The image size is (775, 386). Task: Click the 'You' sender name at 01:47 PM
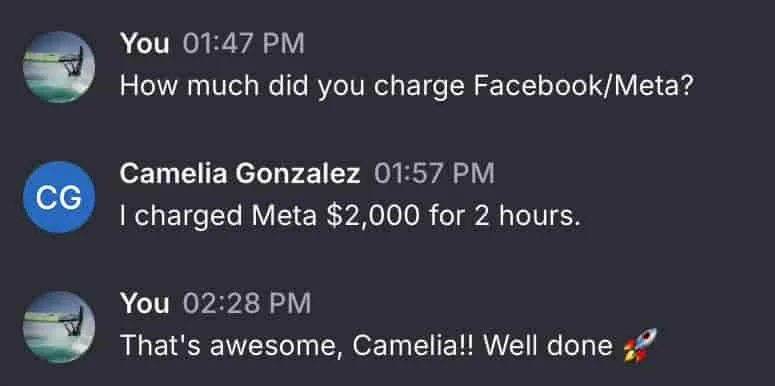[x=144, y=43]
